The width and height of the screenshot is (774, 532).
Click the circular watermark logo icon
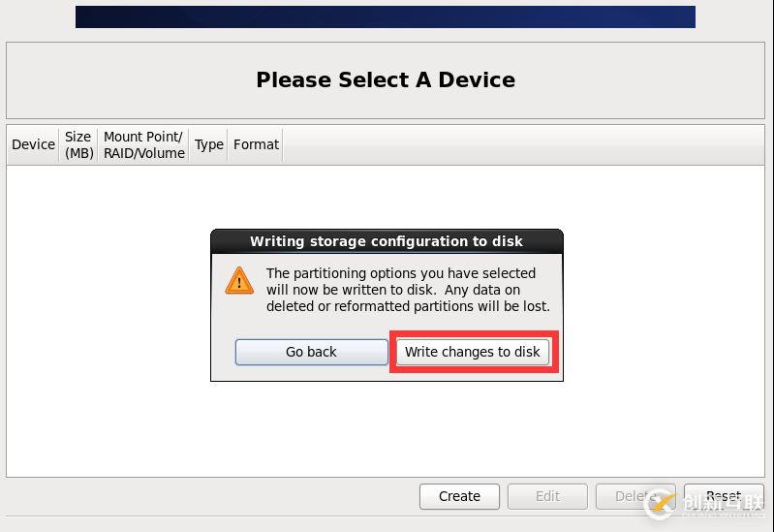point(662,502)
